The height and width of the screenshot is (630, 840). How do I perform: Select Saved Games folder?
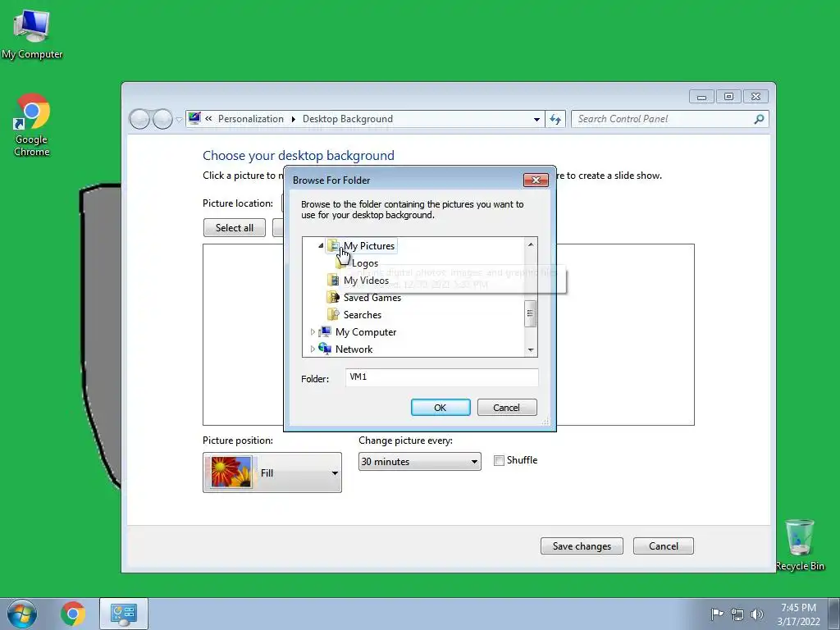click(372, 297)
